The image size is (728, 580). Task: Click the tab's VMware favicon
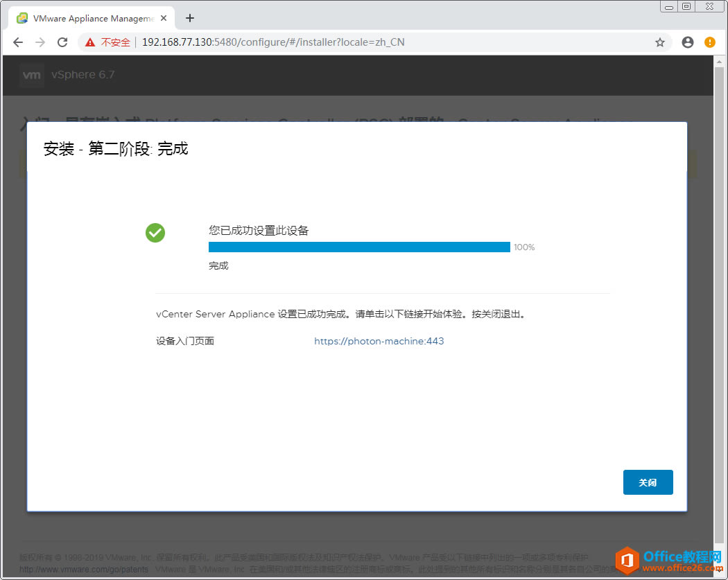[x=21, y=18]
